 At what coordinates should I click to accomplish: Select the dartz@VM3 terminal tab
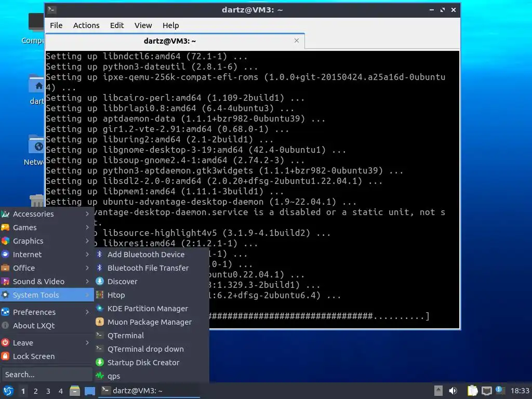pyautogui.click(x=170, y=41)
